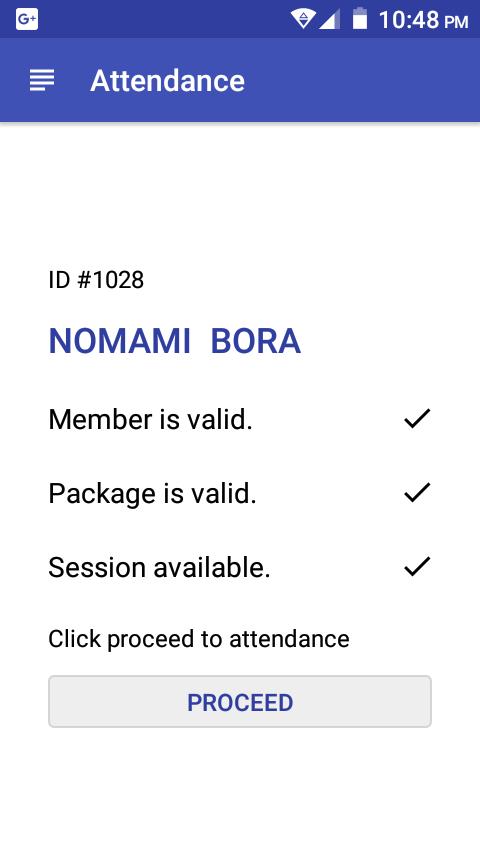Screen dimensions: 480x854
Task: Click the Session available checkmark
Action: [417, 566]
